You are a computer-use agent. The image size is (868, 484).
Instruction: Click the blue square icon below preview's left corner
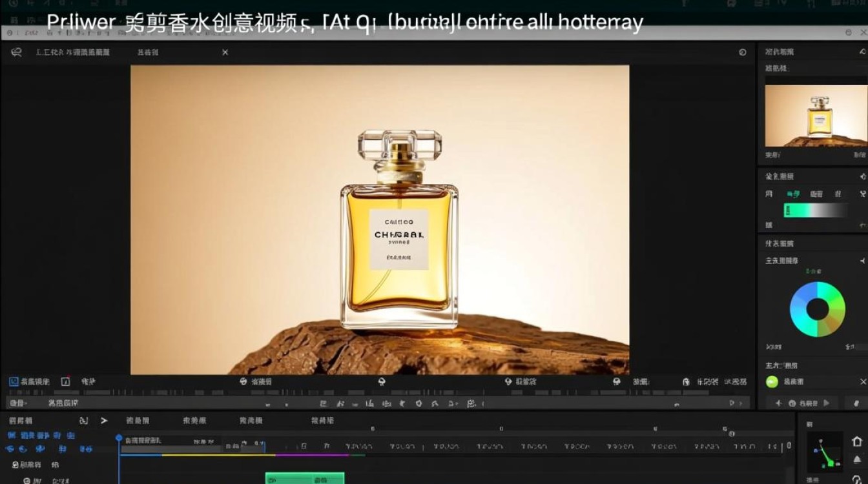(x=14, y=382)
